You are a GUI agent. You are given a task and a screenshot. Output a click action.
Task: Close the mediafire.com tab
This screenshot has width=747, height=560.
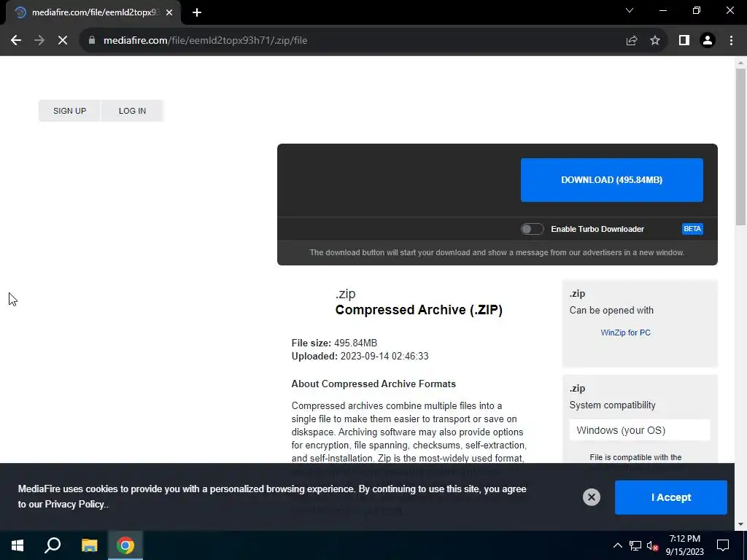pyautogui.click(x=169, y=12)
